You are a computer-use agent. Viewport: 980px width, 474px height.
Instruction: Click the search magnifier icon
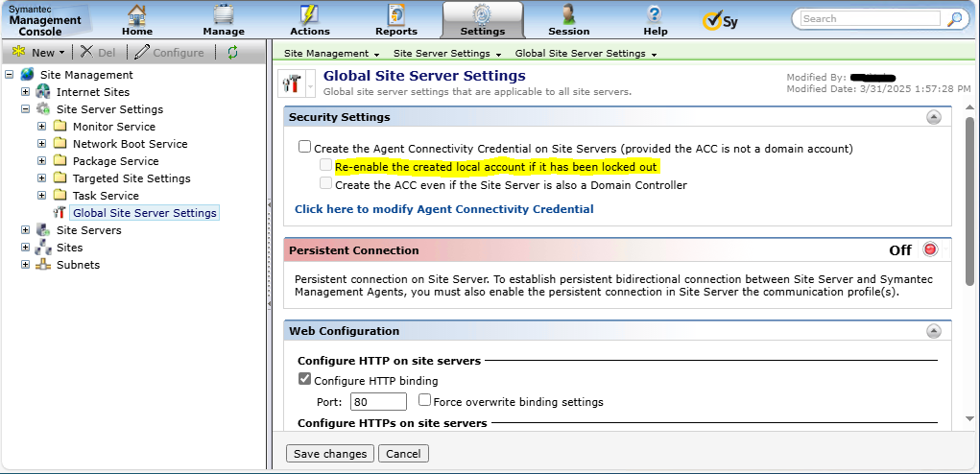click(x=954, y=19)
